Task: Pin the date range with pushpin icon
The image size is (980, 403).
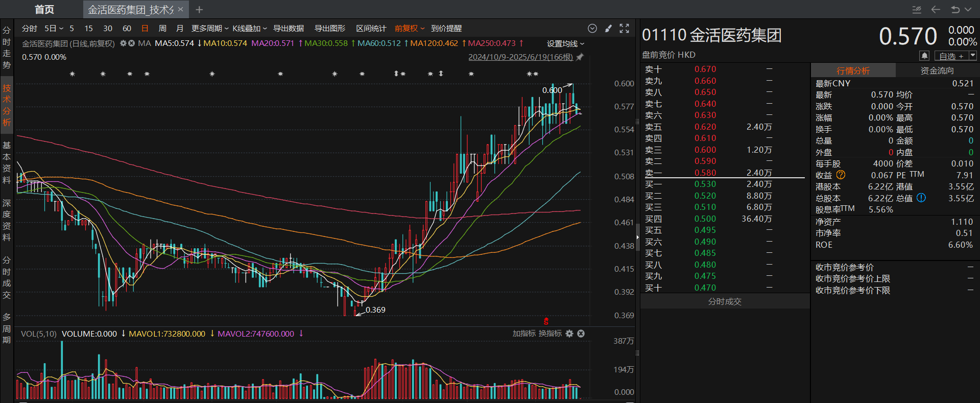Action: pyautogui.click(x=580, y=57)
